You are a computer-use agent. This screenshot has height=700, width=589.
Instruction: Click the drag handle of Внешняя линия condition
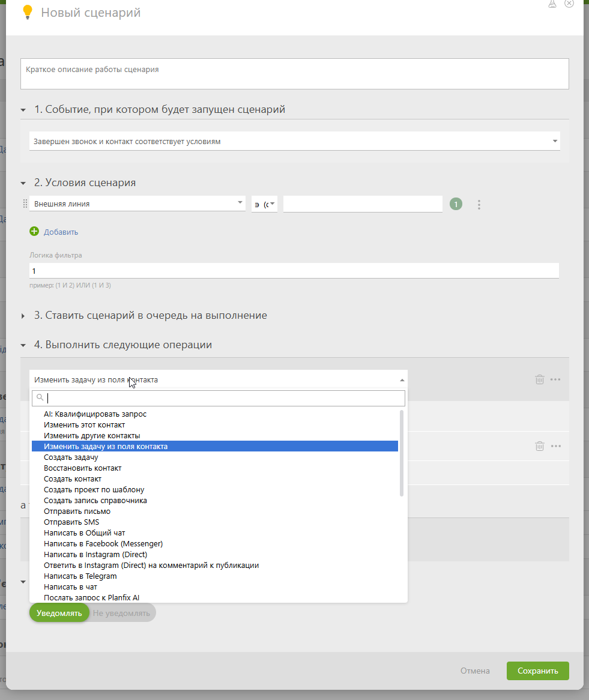25,204
